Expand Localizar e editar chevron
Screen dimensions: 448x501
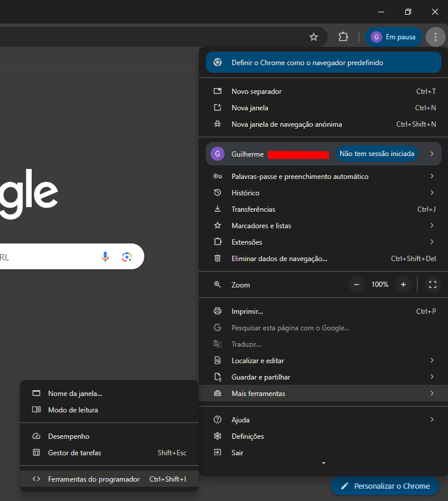(432, 360)
